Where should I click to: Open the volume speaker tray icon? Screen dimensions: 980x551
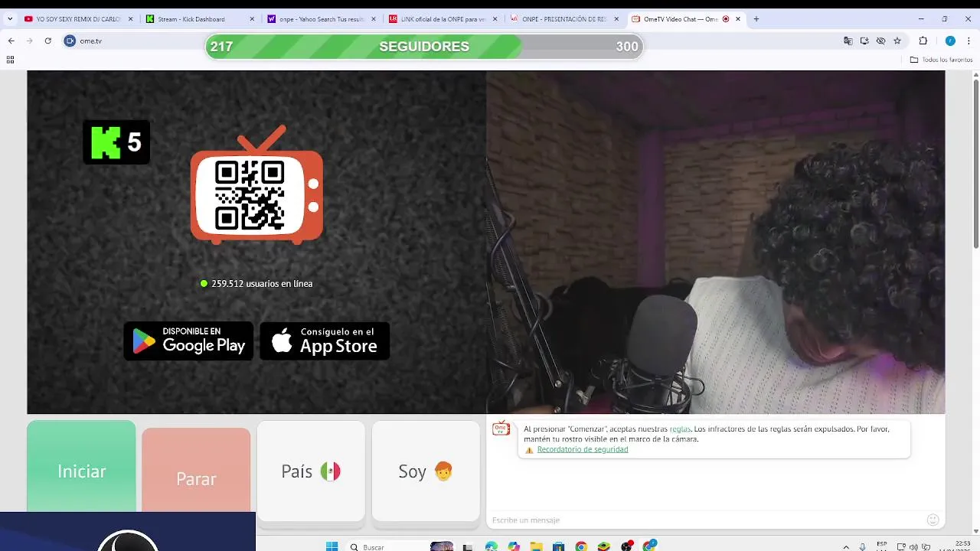pos(913,546)
